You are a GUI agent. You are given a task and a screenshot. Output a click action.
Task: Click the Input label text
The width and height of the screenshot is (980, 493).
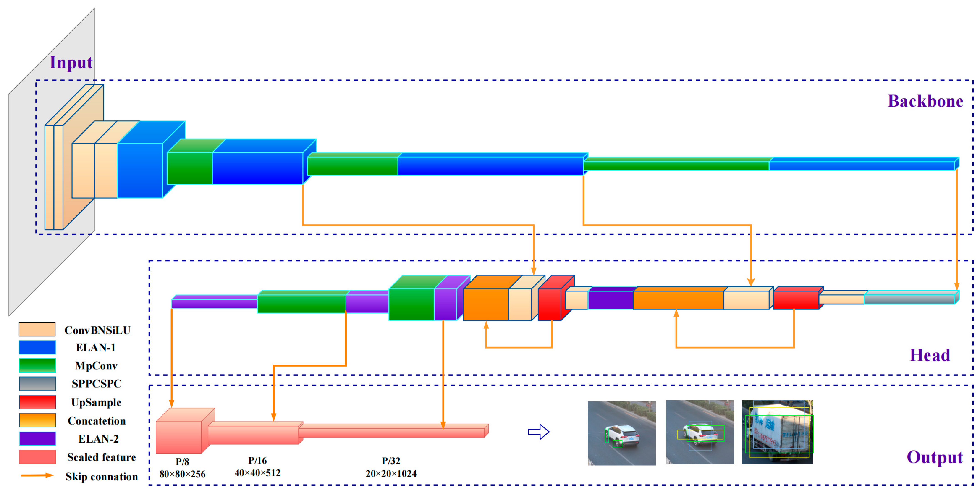(71, 63)
